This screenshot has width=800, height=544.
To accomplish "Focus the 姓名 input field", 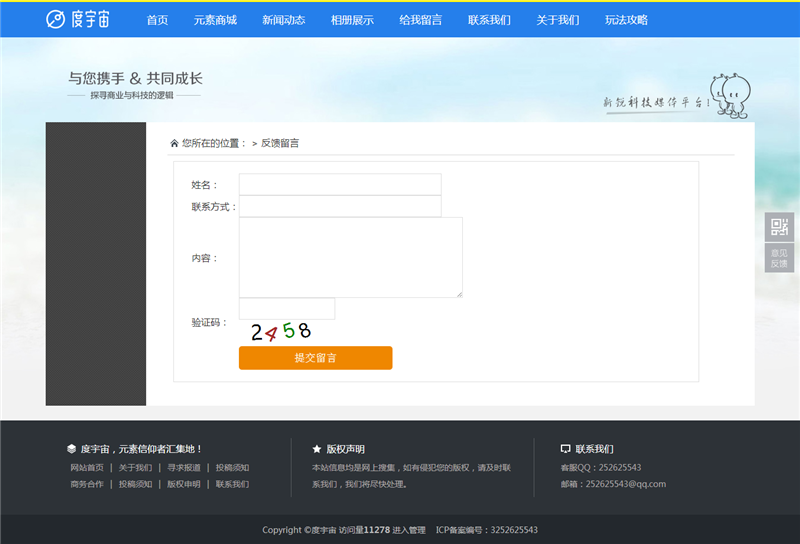I will [340, 184].
